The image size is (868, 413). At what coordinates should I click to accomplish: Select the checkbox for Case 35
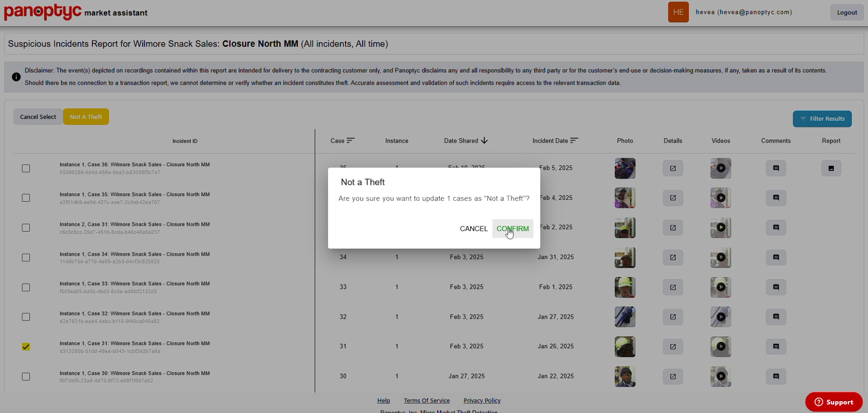point(26,198)
